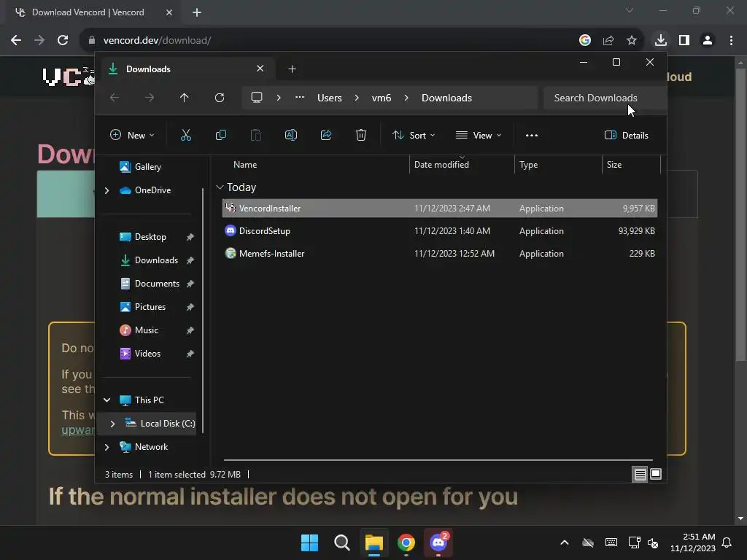
Task: Toggle the Details pane button
Action: (x=626, y=135)
